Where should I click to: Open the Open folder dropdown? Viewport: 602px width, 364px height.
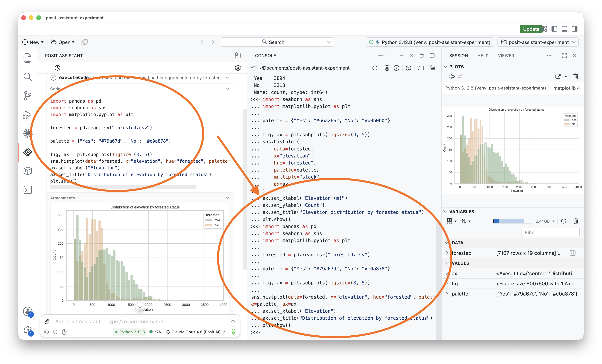click(62, 42)
